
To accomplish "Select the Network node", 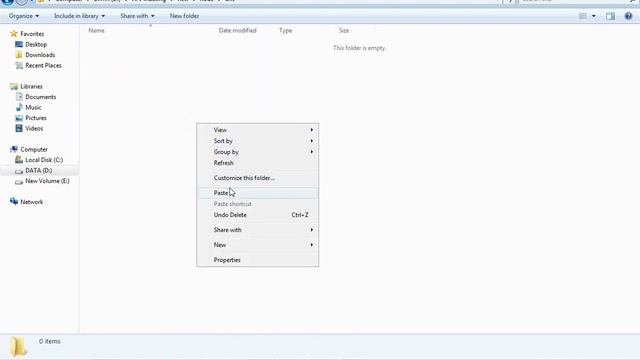I will [31, 202].
